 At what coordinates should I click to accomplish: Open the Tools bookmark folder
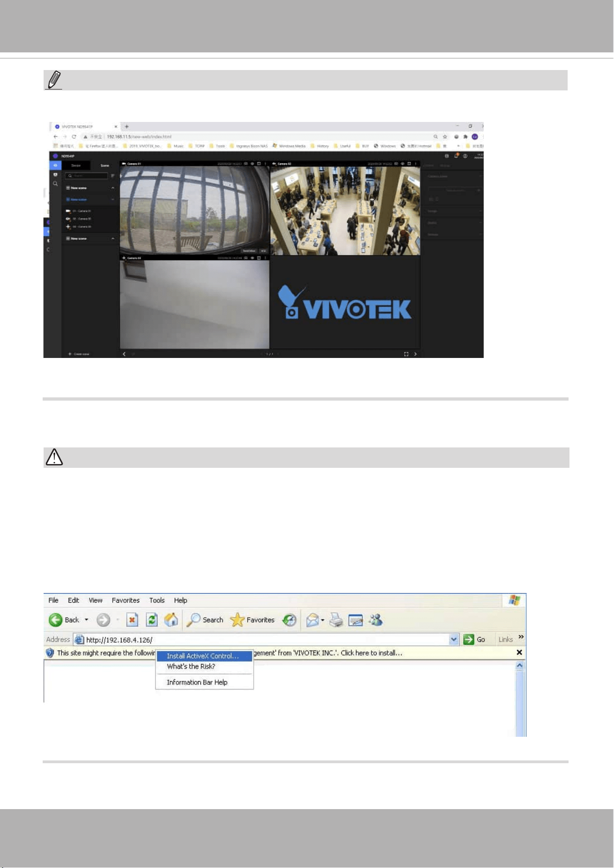coord(217,146)
